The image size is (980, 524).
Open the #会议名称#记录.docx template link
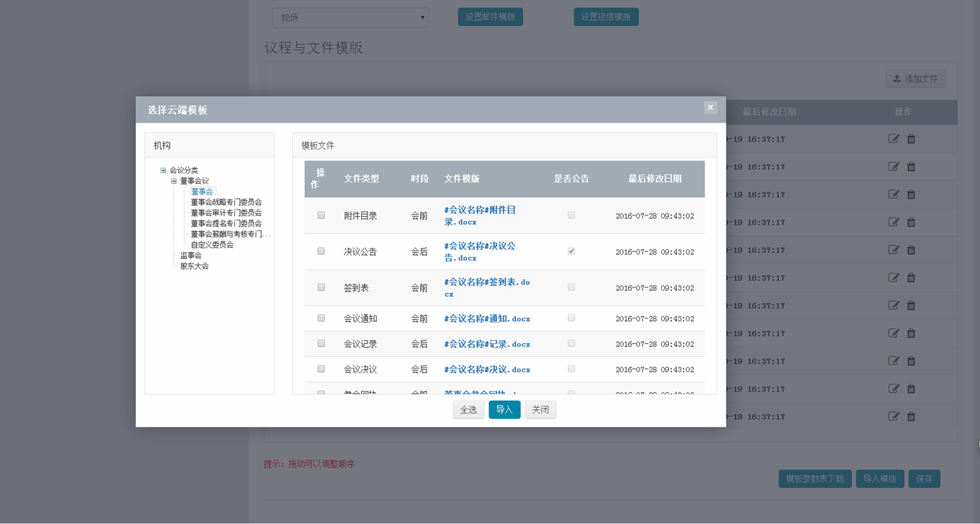[x=487, y=344]
